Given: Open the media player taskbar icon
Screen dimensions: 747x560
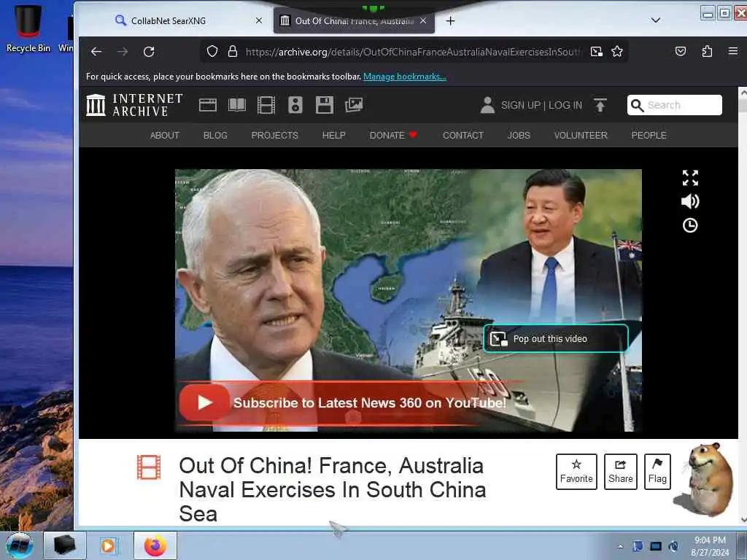Looking at the screenshot, I should [108, 545].
